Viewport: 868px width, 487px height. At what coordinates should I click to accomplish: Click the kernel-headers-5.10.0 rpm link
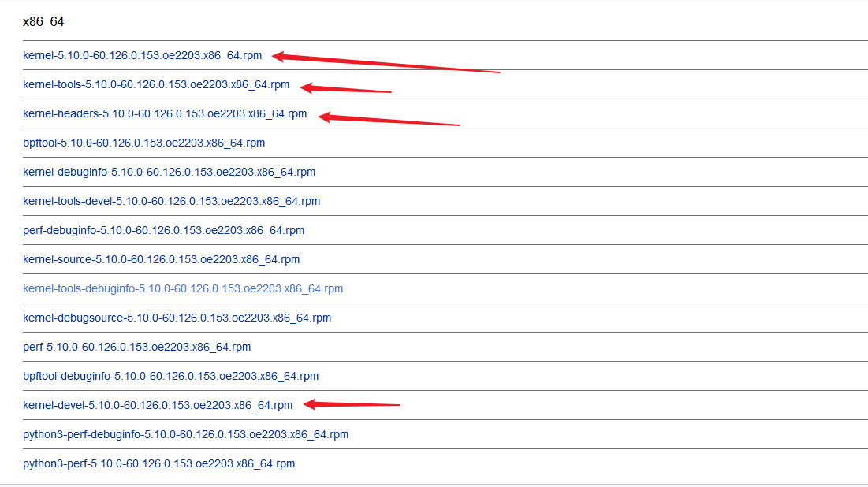165,113
